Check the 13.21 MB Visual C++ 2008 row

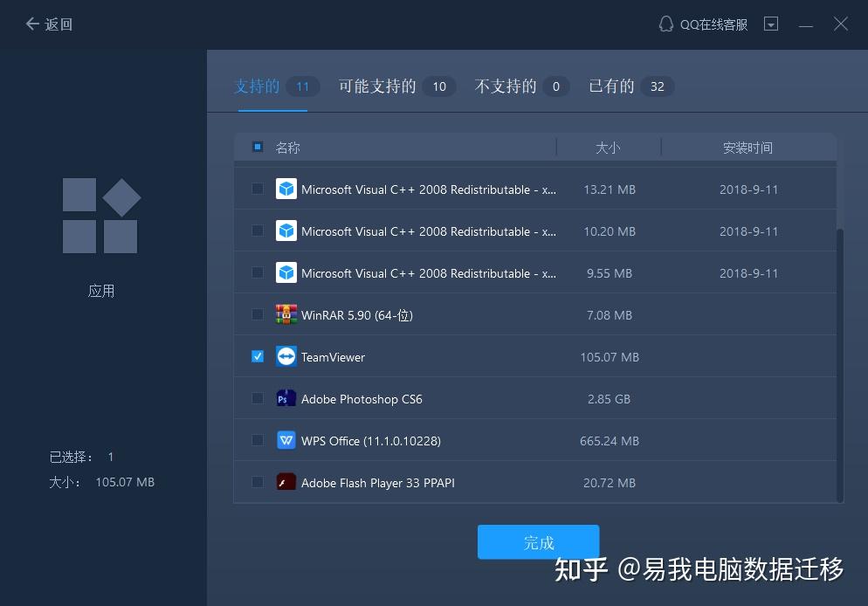[x=258, y=189]
